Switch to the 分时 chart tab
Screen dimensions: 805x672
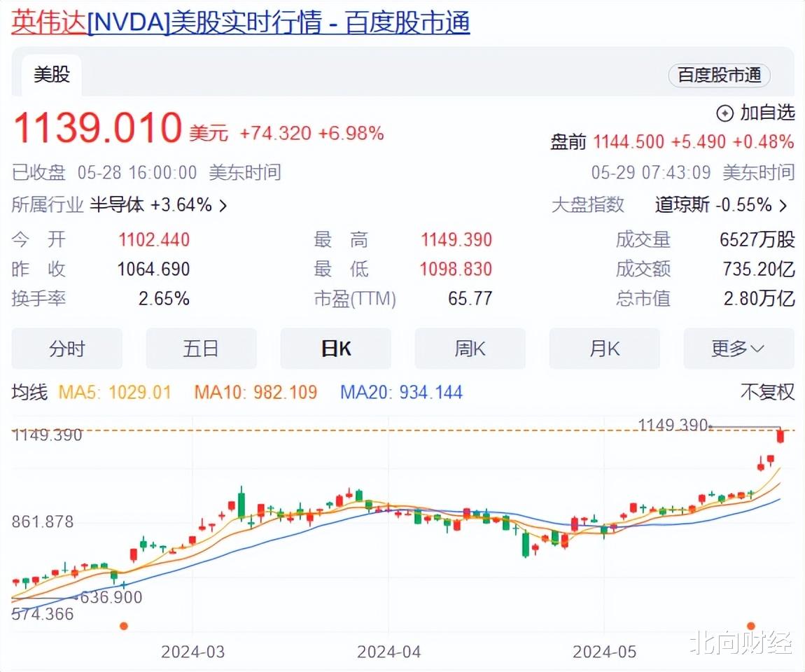tap(66, 349)
